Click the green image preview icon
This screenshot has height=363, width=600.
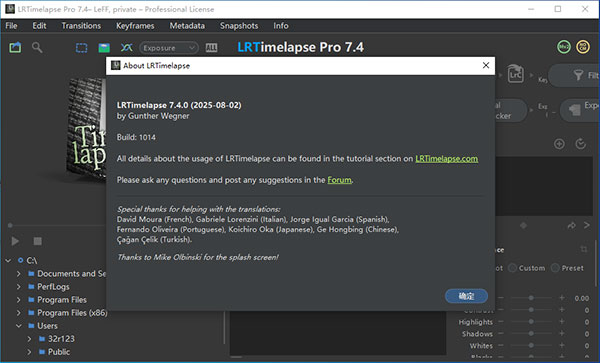coord(104,48)
